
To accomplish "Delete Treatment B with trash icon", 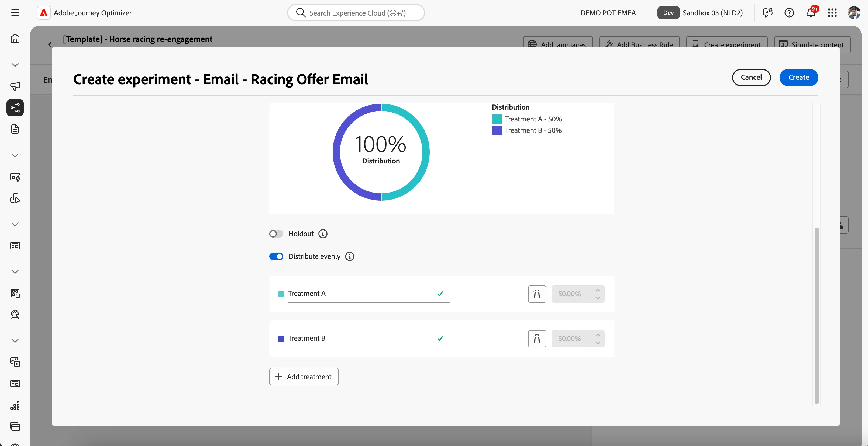I will point(537,339).
